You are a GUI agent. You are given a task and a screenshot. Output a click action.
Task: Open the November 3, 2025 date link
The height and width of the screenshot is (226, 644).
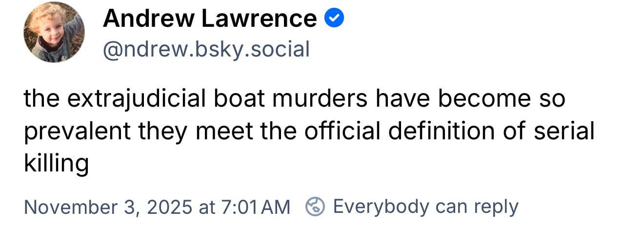tap(108, 207)
